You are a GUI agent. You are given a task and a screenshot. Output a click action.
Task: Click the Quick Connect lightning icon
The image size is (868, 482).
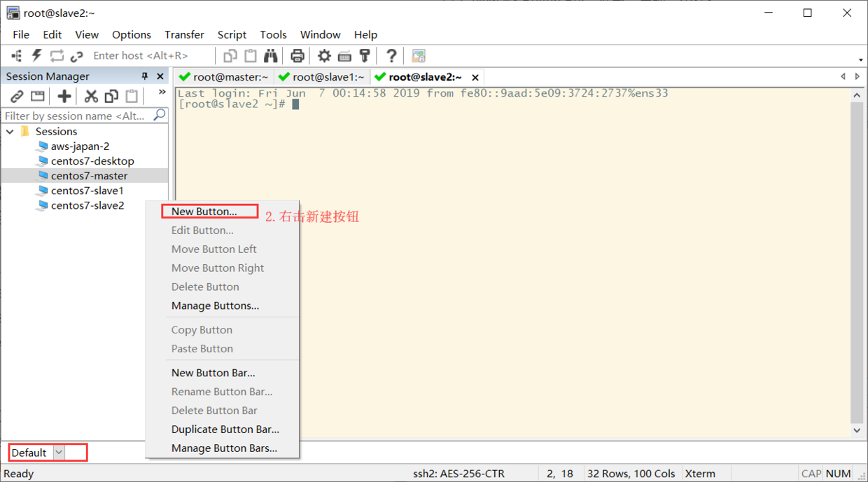pos(37,55)
